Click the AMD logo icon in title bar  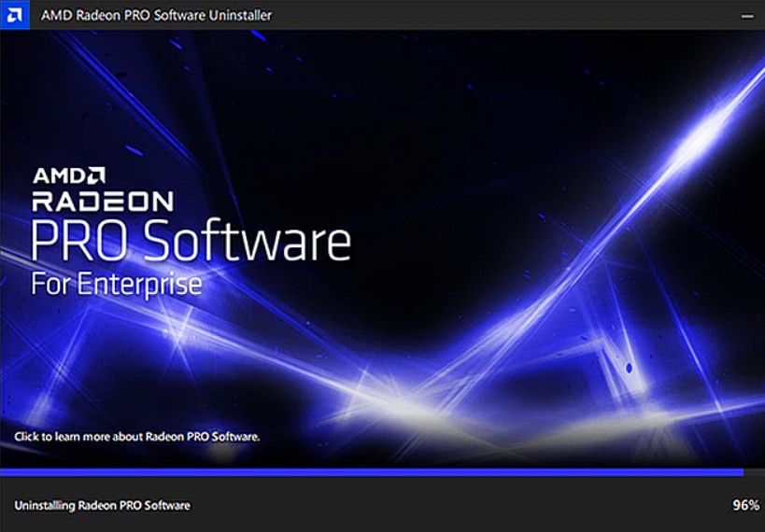(15, 15)
